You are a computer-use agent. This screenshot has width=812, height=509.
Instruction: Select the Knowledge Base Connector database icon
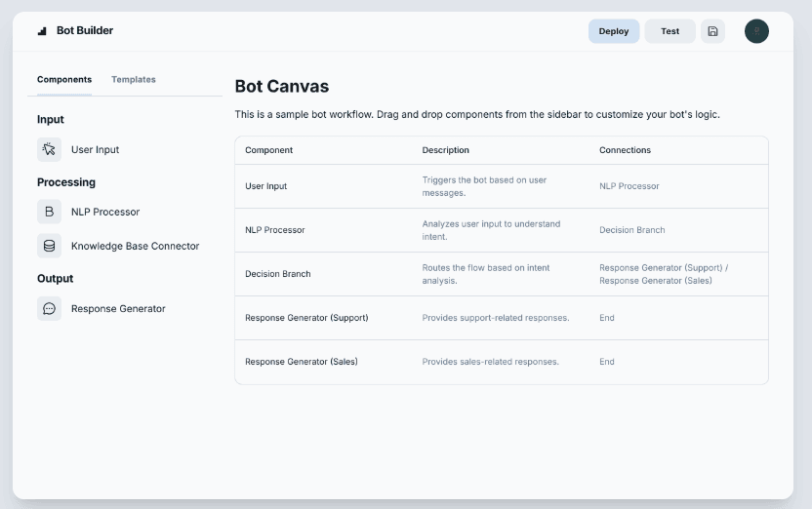[49, 246]
